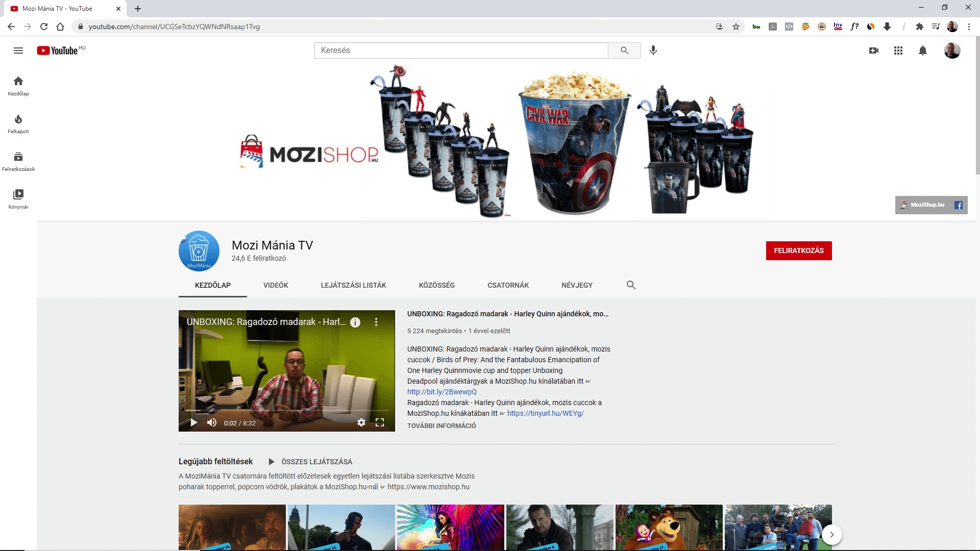This screenshot has width=980, height=551.
Task: Play the featured unboxing video
Action: pos(194,422)
